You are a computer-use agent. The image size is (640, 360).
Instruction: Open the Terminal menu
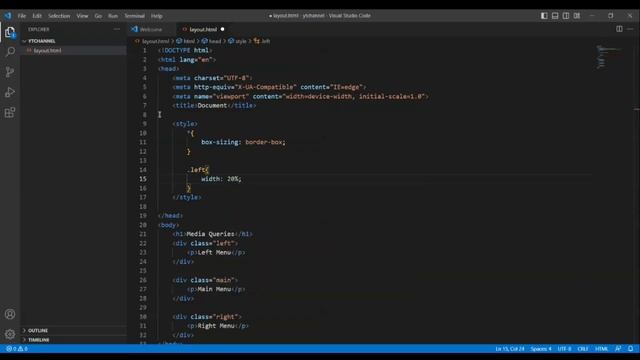coord(135,16)
